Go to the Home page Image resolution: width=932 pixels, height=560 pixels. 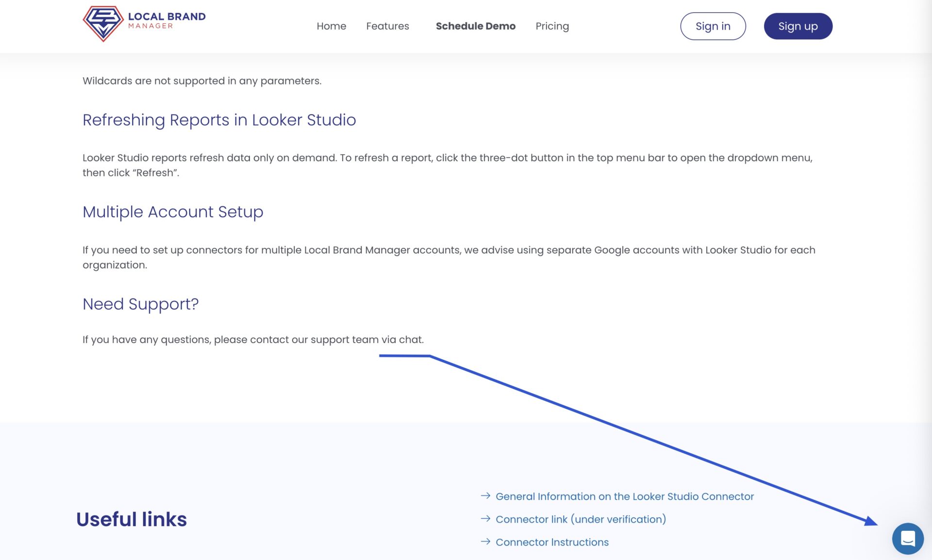click(331, 26)
